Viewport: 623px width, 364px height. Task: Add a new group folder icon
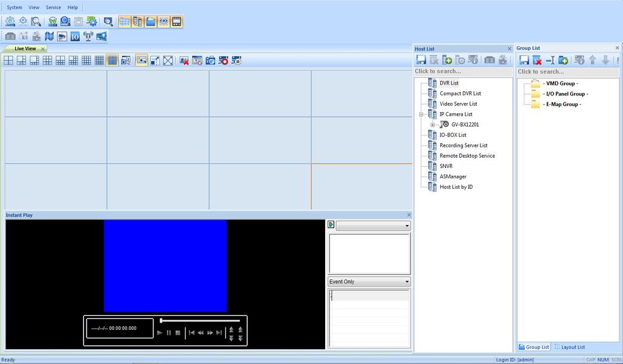[x=563, y=60]
